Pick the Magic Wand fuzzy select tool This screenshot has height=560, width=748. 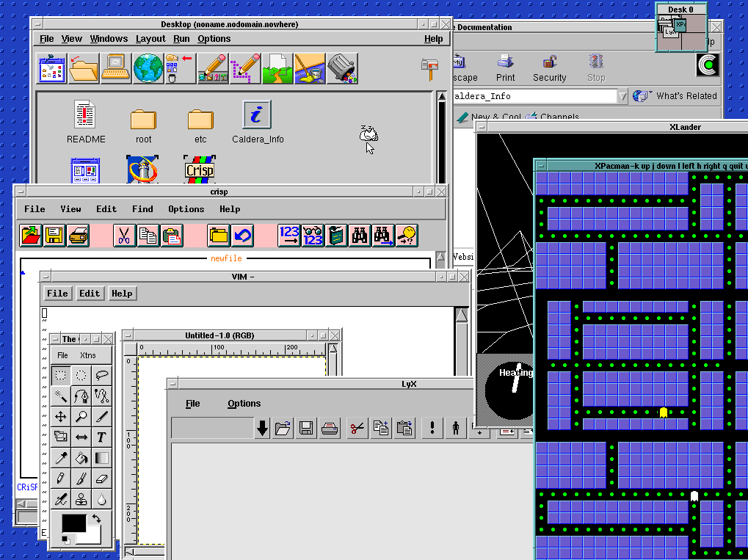(x=62, y=396)
